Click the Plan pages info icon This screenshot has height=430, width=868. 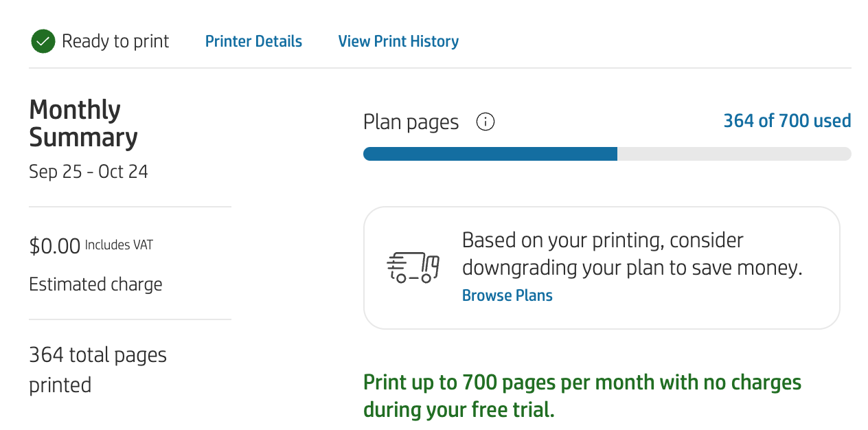[486, 122]
